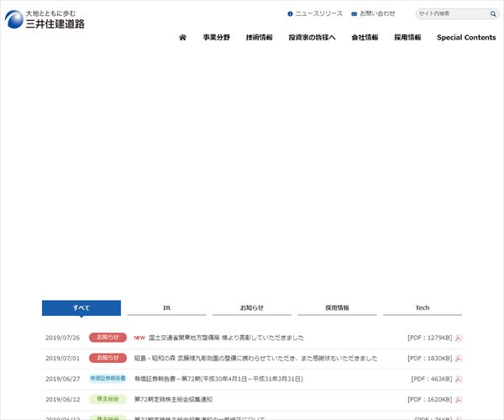This screenshot has width=504, height=420.
Task: Switch to the Tech news tab
Action: [422, 308]
